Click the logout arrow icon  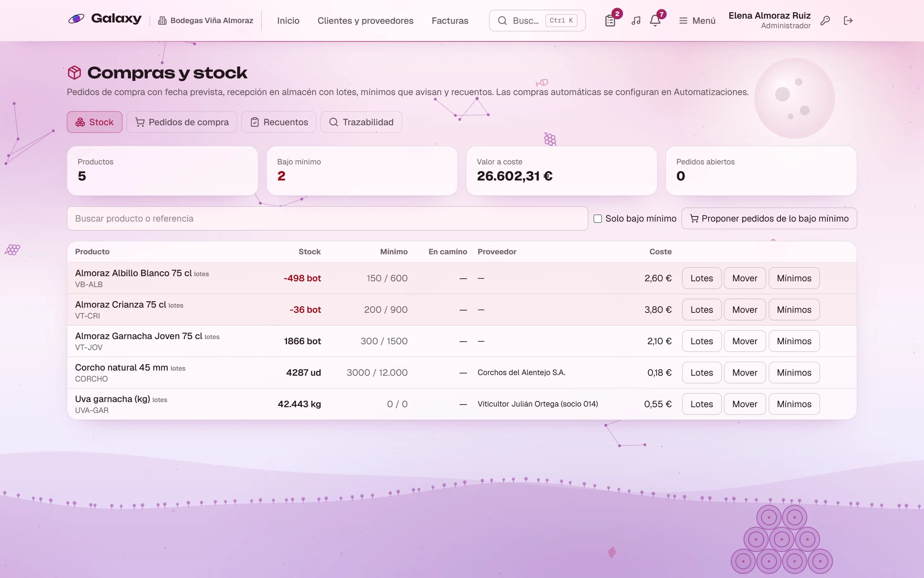(x=848, y=21)
